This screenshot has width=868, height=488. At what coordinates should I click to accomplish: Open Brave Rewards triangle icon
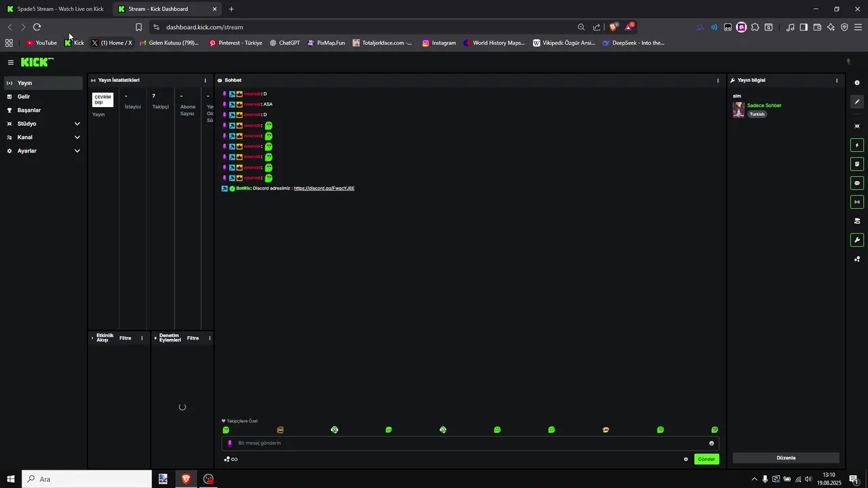pos(630,27)
